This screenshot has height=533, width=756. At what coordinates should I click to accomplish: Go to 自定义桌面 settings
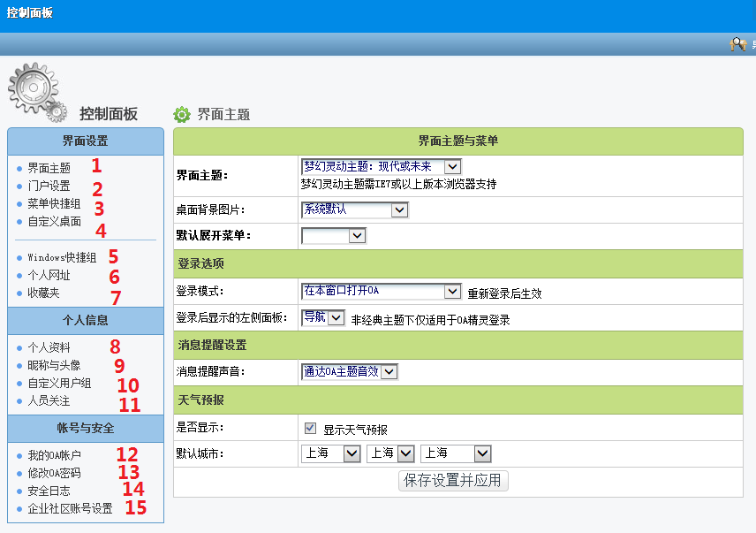[54, 222]
